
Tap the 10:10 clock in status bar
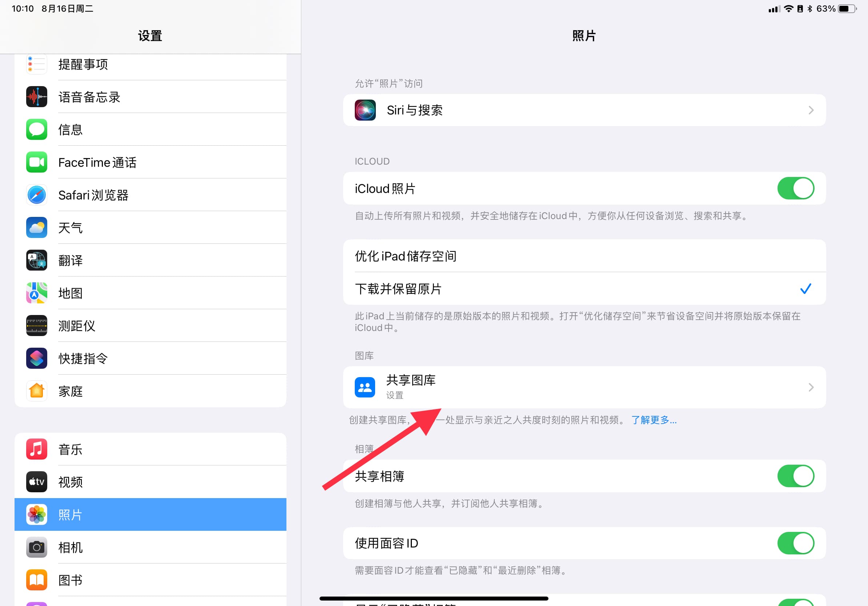[23, 9]
